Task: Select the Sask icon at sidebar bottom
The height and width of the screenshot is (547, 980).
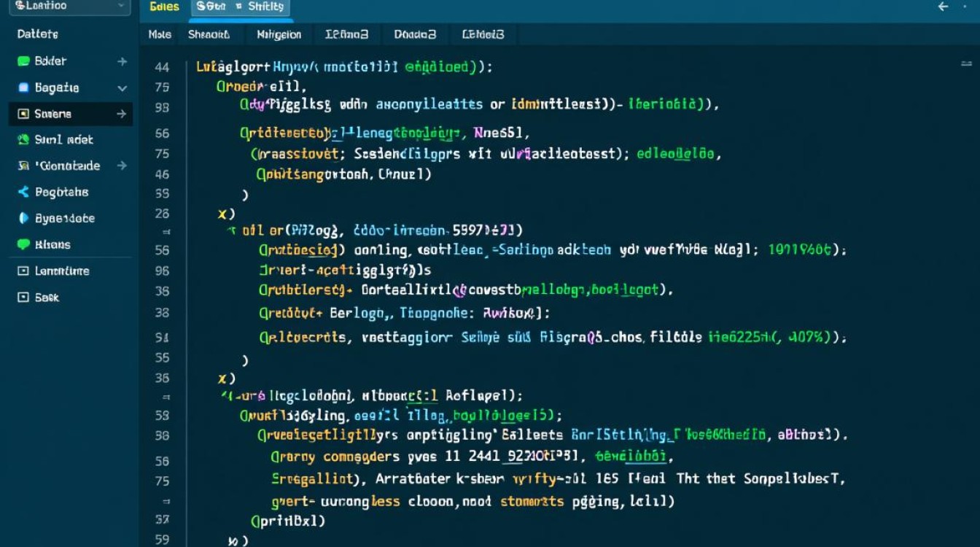Action: point(23,297)
